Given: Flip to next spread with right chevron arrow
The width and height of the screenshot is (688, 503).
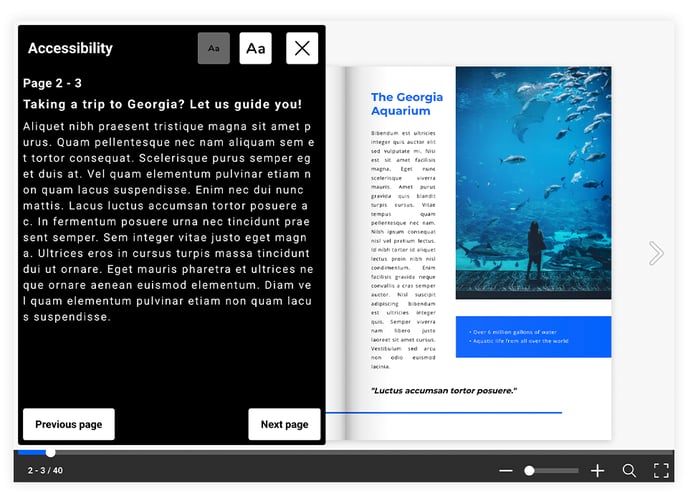Looking at the screenshot, I should 656,253.
